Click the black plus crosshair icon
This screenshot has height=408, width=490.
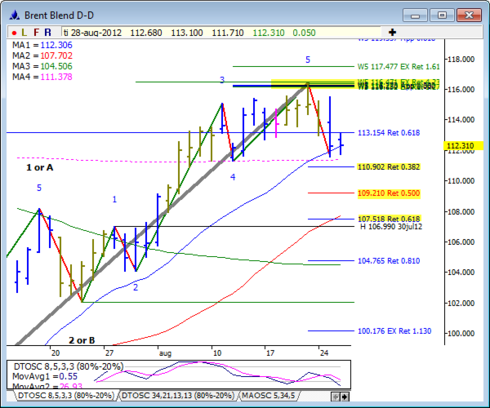click(x=392, y=32)
